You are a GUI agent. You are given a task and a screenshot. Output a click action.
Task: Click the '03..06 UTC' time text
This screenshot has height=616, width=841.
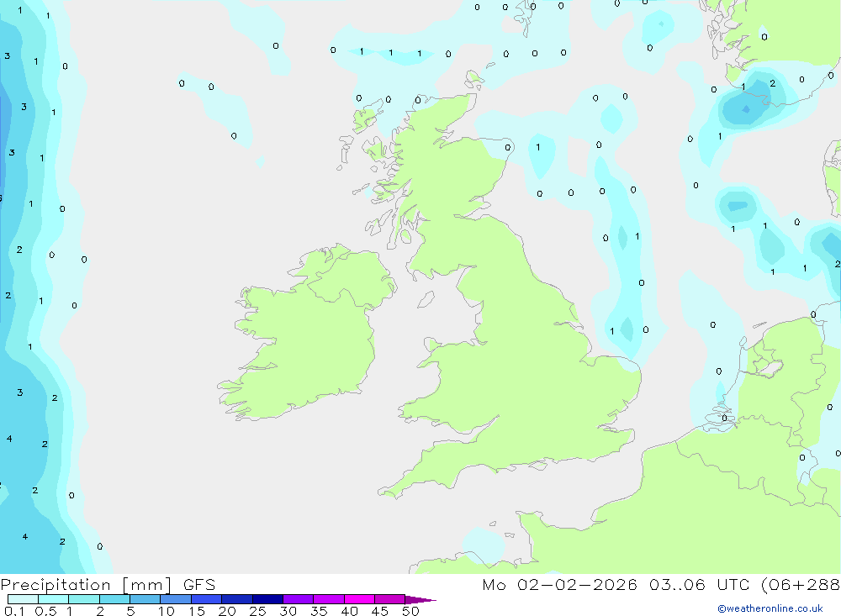tap(698, 585)
